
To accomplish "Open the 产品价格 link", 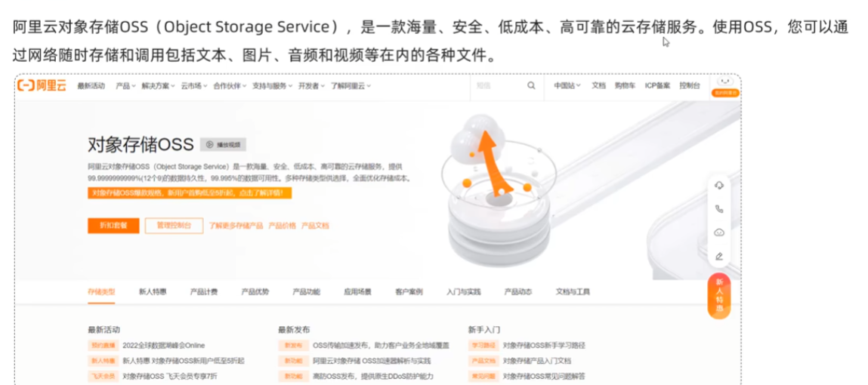I will tap(283, 226).
